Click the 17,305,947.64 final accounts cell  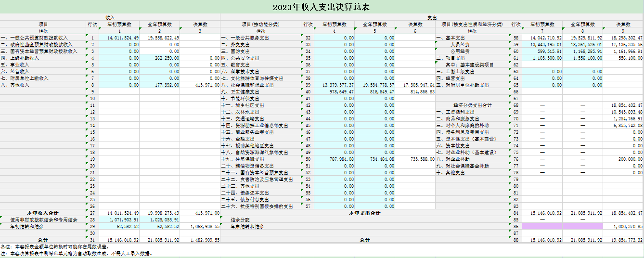416,85
